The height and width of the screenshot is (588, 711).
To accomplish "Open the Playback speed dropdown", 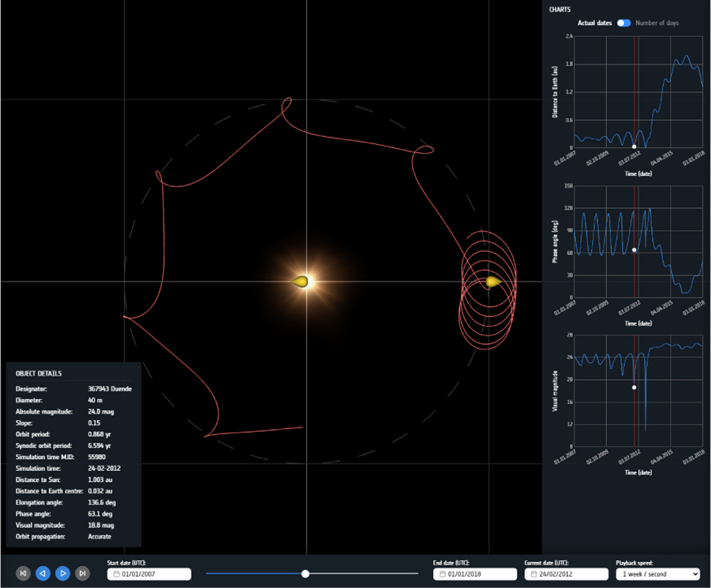I will [x=658, y=574].
